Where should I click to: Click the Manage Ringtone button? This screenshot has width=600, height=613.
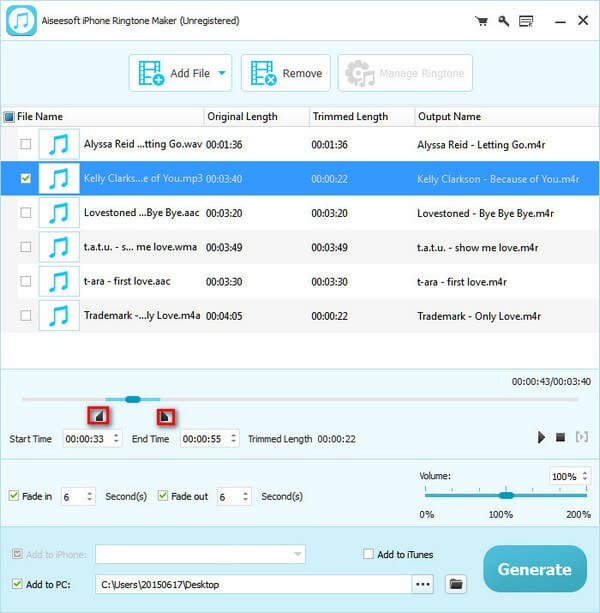coord(405,73)
